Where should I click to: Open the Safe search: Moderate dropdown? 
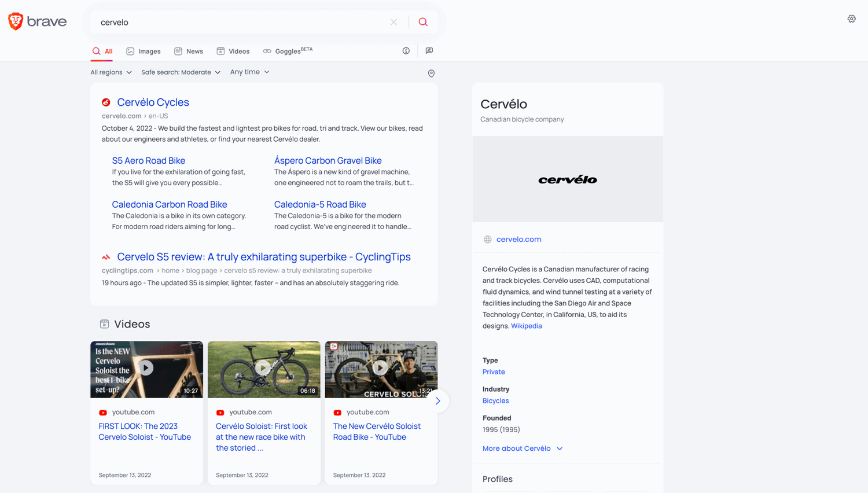click(181, 72)
